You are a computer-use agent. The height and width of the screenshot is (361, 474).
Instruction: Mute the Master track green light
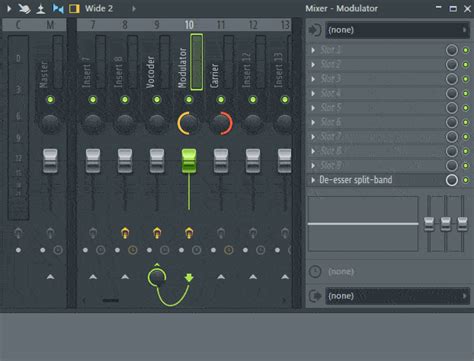pyautogui.click(x=50, y=99)
